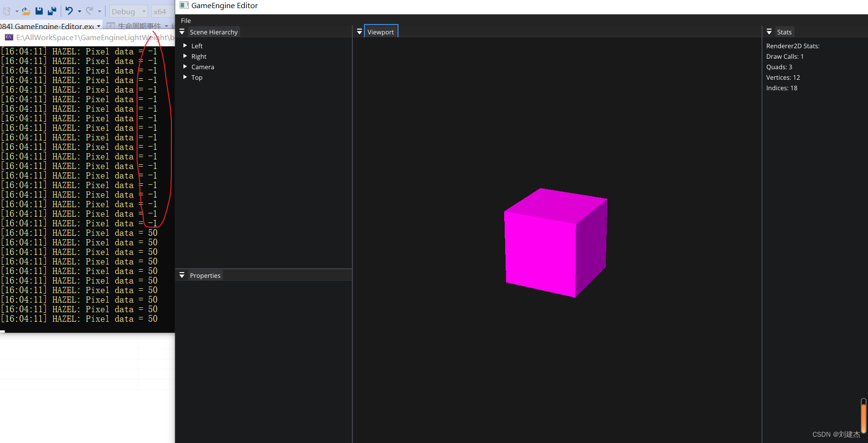Click the New Item icon in Visual Studio toolbar

[7, 11]
